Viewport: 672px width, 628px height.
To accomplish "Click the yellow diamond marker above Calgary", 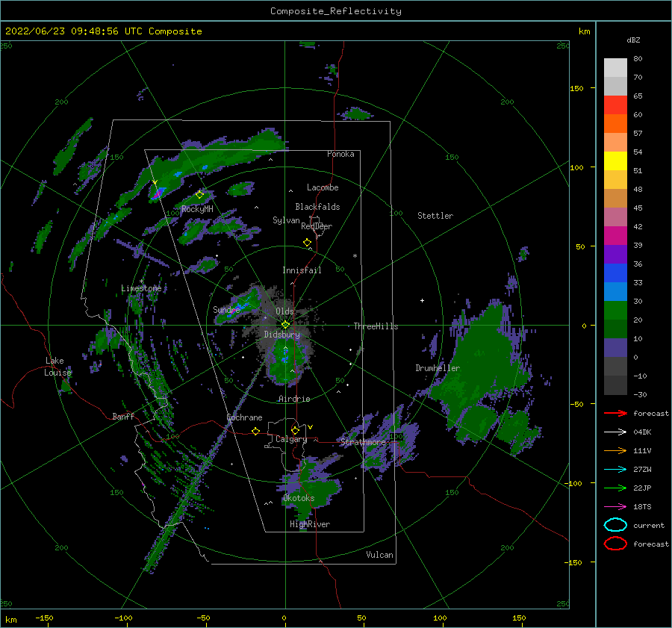I will coord(295,430).
